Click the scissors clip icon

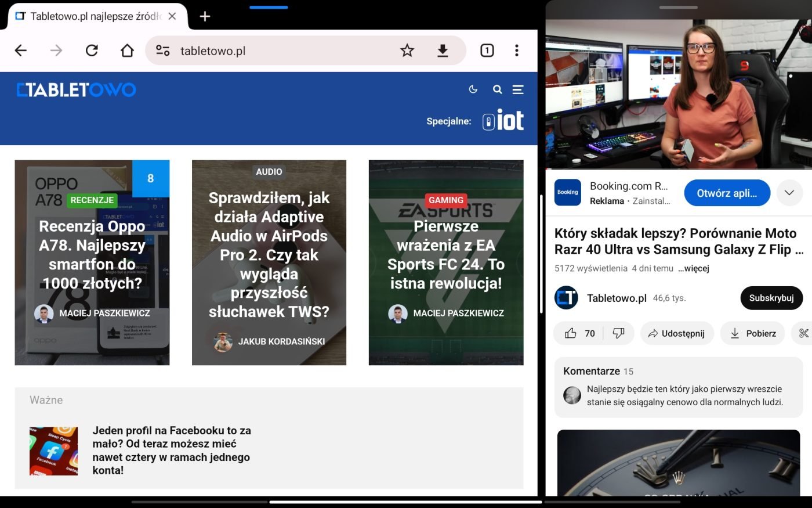pos(803,333)
